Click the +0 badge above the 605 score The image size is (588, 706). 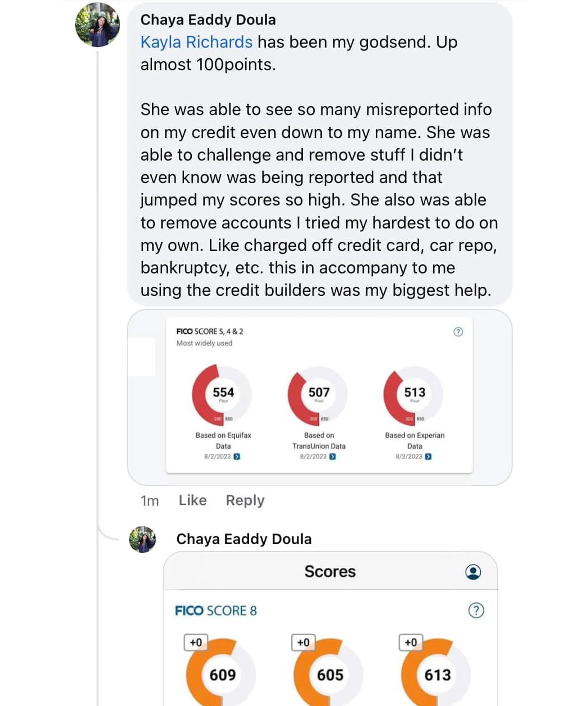tap(303, 642)
